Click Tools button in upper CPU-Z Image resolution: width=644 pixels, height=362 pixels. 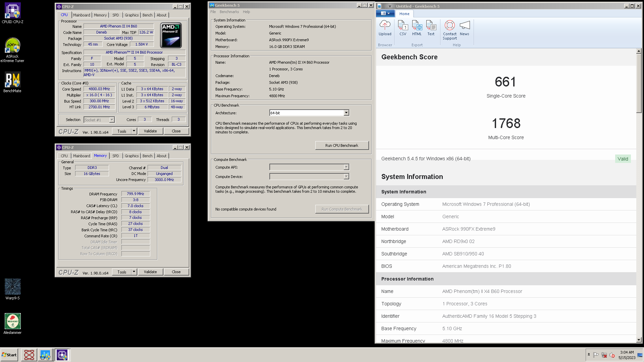tap(122, 131)
